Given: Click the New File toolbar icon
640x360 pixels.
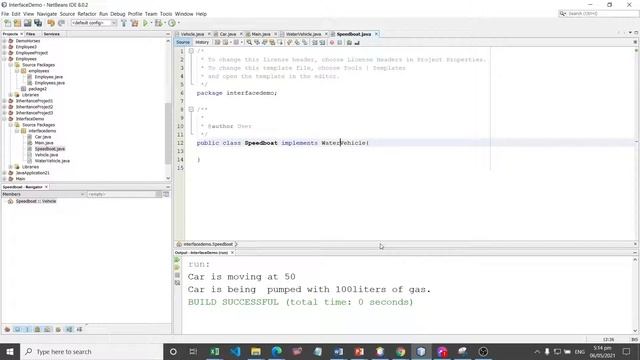Looking at the screenshot, I should click(x=7, y=23).
